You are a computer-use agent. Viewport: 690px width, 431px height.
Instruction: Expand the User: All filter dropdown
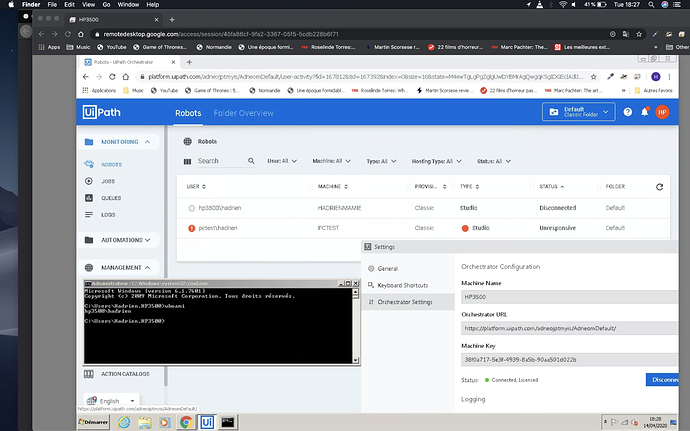pos(283,161)
